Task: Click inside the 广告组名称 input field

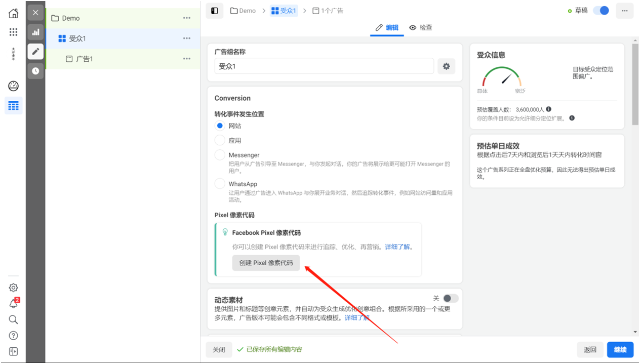Action: (324, 66)
